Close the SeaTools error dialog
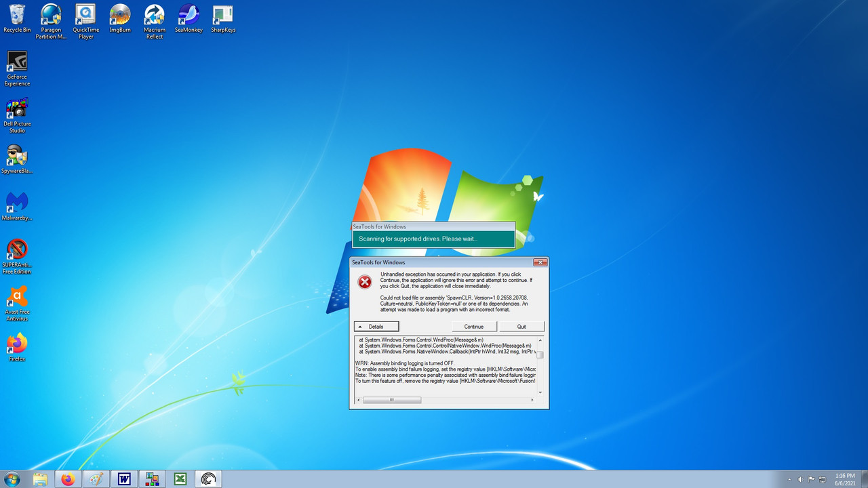 coord(540,262)
